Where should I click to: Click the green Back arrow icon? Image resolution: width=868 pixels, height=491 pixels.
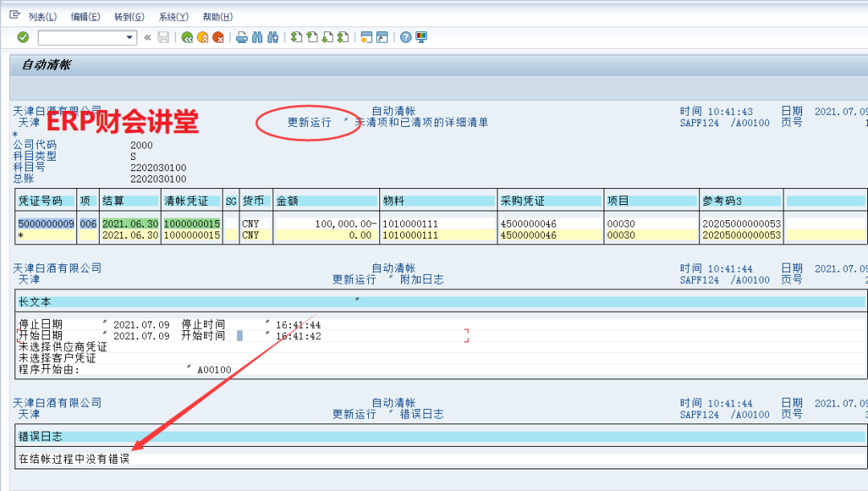[x=187, y=37]
